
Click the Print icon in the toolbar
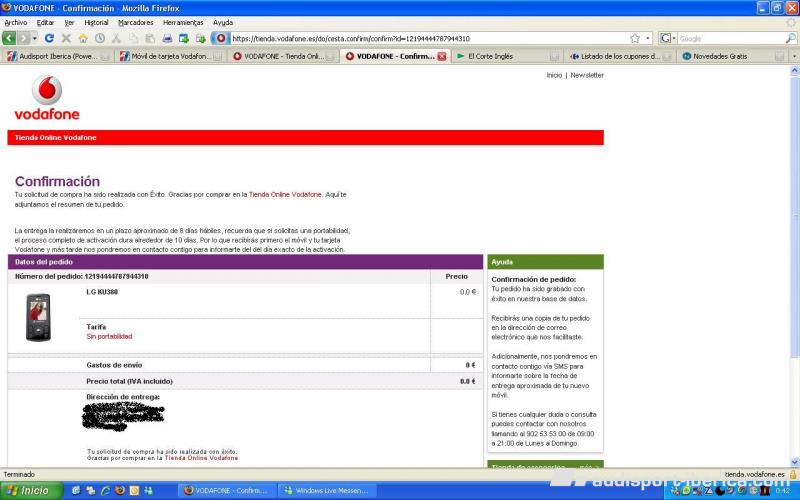point(168,38)
